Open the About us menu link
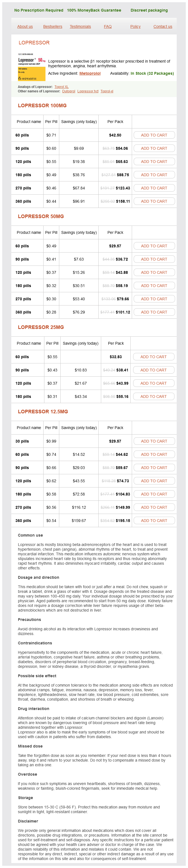The height and width of the screenshot is (868, 188). point(25,27)
